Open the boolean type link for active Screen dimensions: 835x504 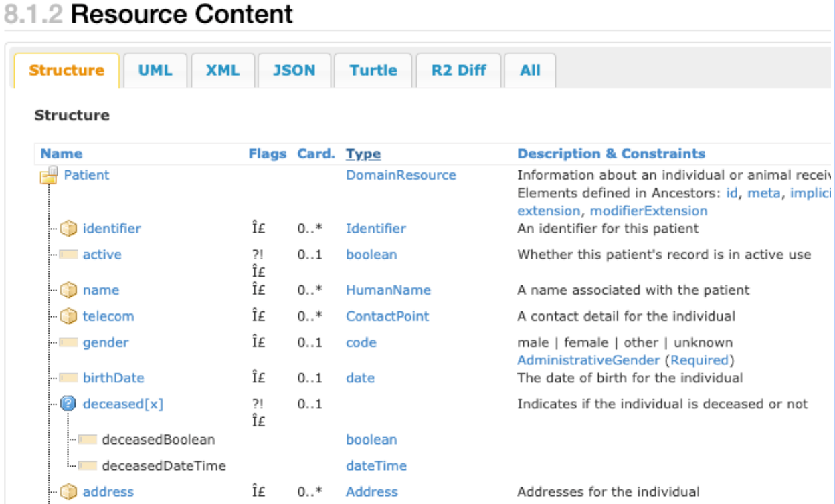371,255
